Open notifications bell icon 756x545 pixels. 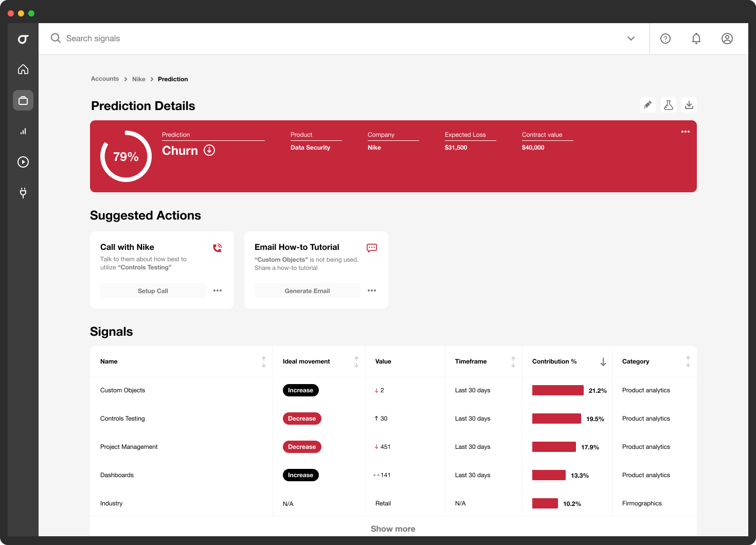coord(696,39)
